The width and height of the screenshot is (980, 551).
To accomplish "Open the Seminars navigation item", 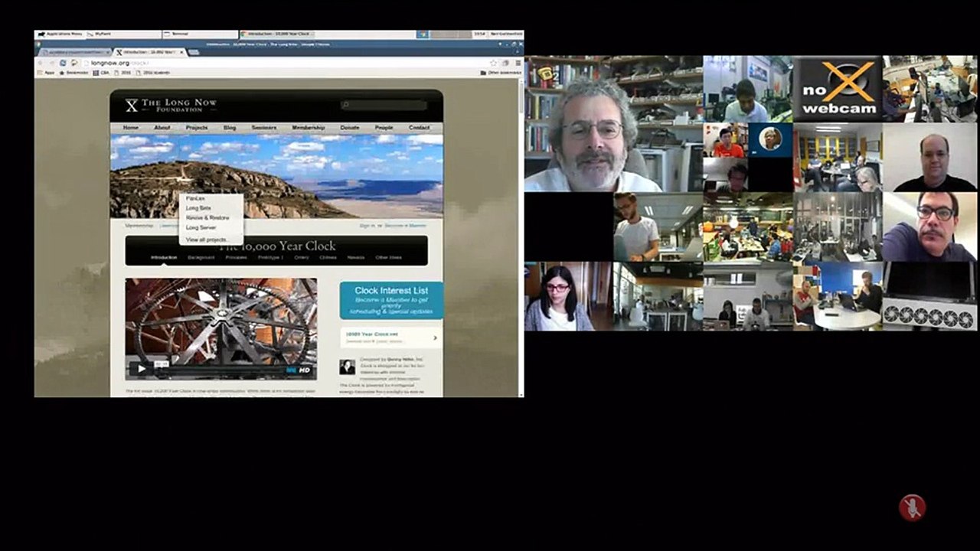I will [264, 128].
